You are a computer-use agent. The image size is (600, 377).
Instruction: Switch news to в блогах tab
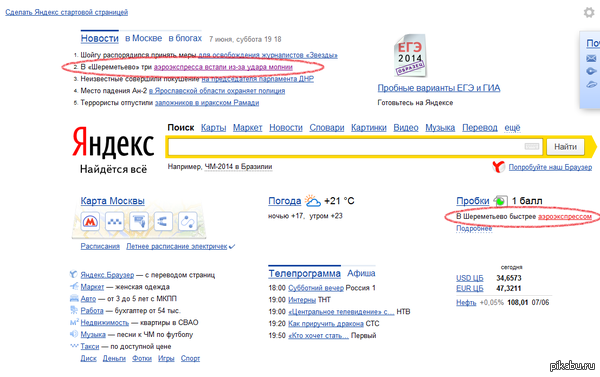185,38
